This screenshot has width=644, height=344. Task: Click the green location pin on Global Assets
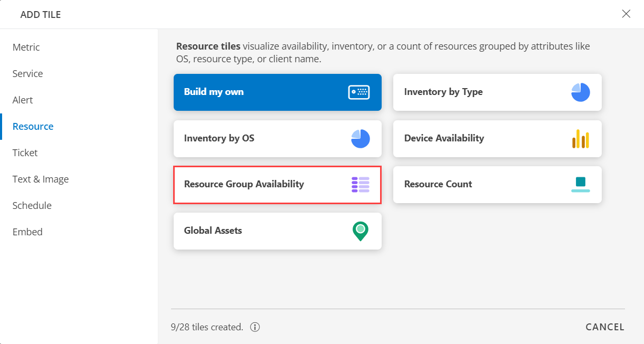tap(361, 231)
